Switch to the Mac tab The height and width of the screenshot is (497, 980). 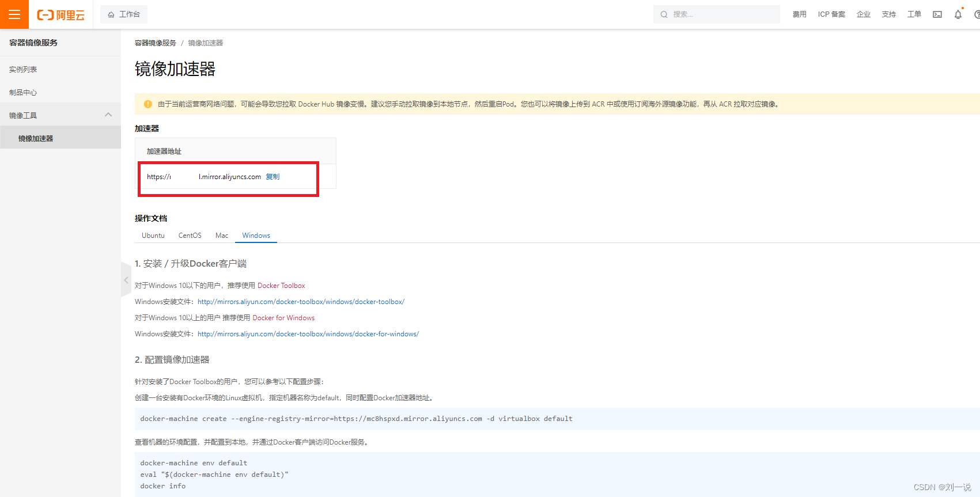point(222,236)
